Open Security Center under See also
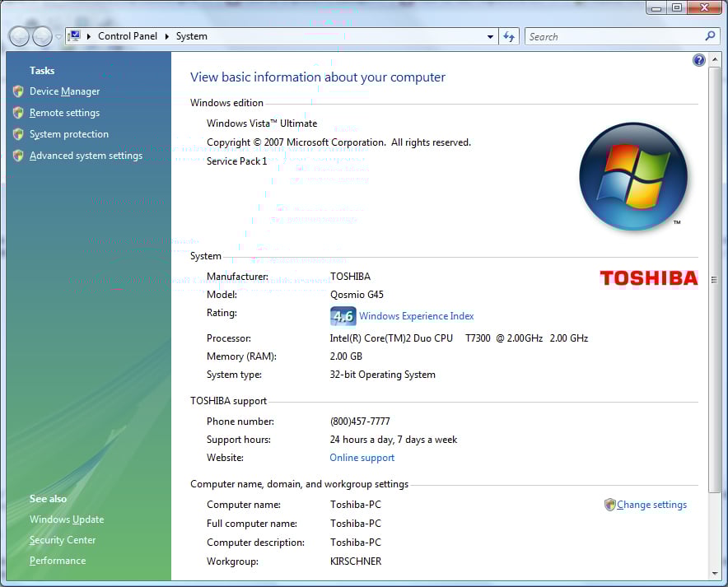Image resolution: width=728 pixels, height=587 pixels. [63, 540]
